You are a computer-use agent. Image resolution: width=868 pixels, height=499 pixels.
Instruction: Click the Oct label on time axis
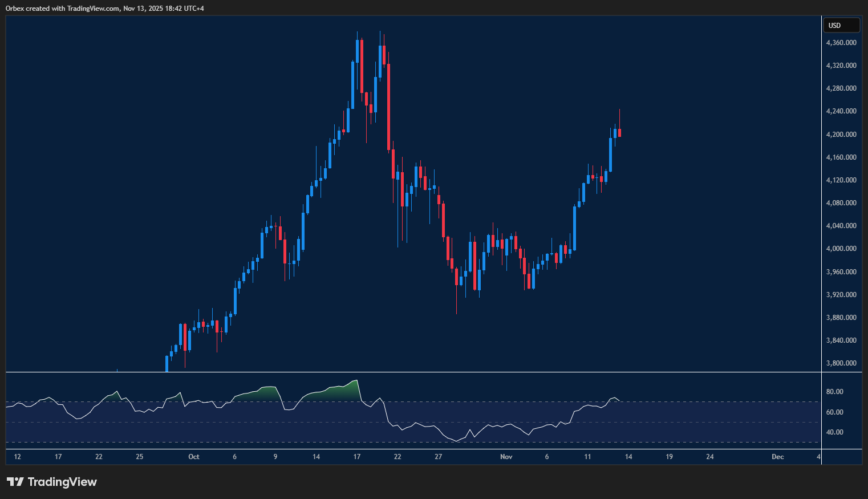pyautogui.click(x=194, y=457)
